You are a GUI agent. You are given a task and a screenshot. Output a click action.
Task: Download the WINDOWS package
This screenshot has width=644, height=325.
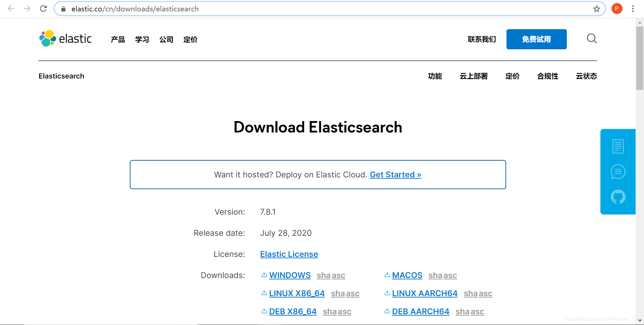point(290,275)
